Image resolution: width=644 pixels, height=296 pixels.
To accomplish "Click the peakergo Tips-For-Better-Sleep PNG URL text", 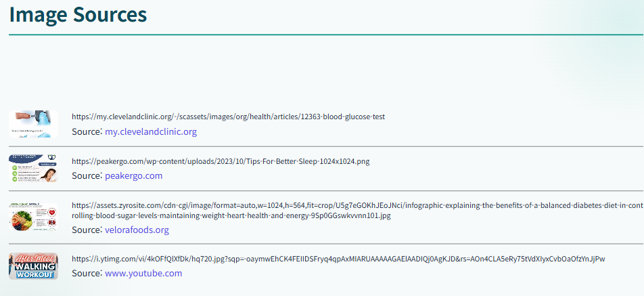I will coord(221,162).
